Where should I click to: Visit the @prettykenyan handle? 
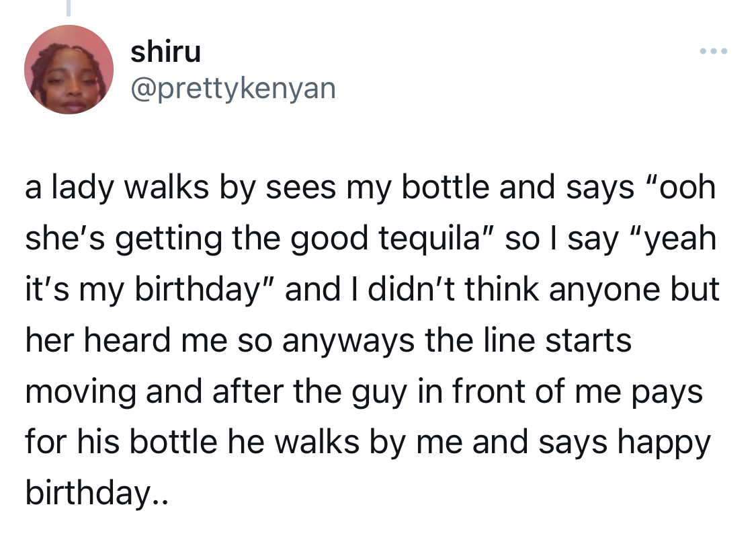point(233,89)
